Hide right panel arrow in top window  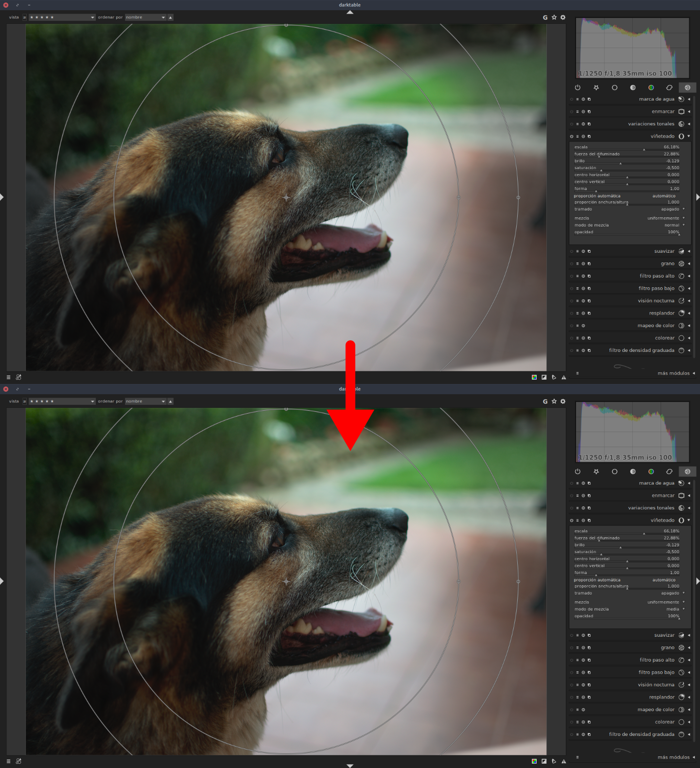[698, 197]
